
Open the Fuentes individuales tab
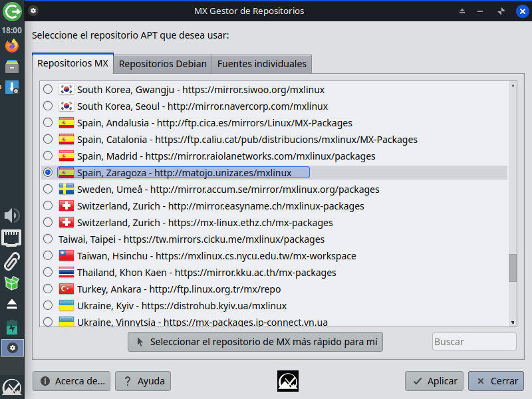pyautogui.click(x=261, y=64)
